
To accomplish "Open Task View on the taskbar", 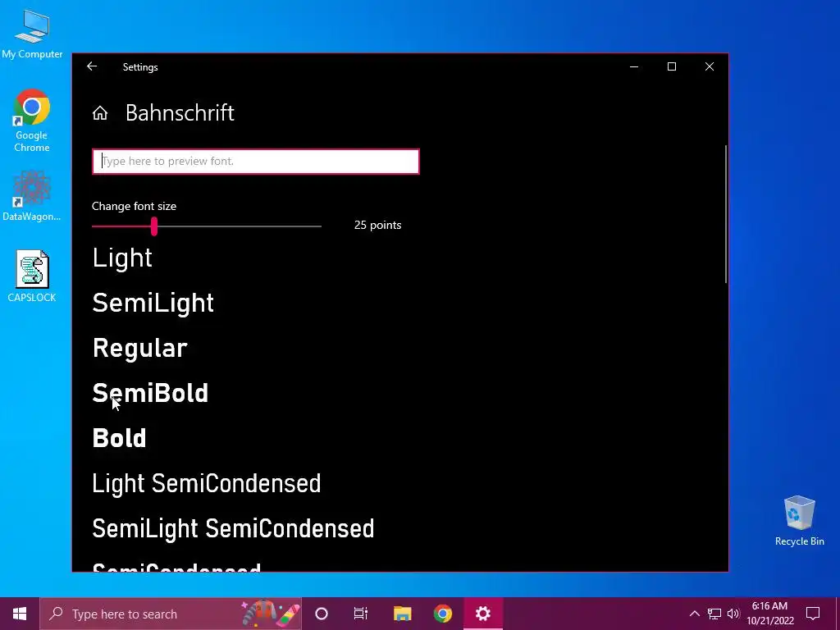I will (x=361, y=614).
